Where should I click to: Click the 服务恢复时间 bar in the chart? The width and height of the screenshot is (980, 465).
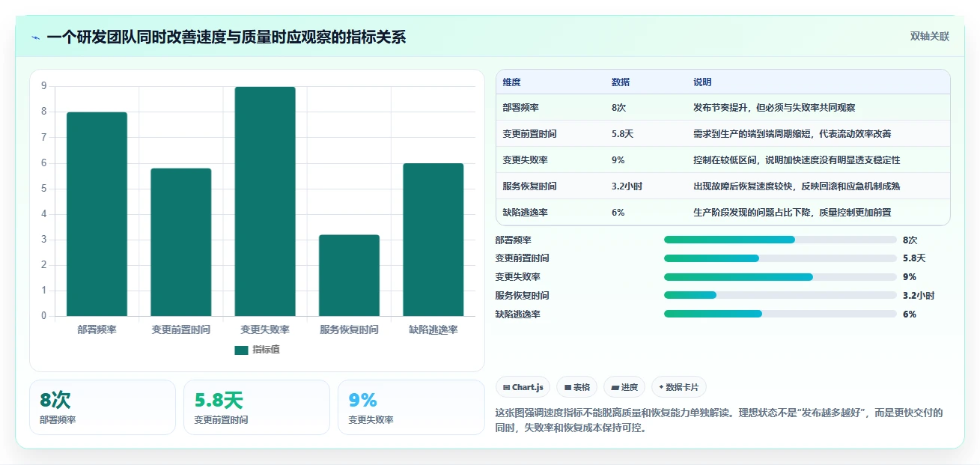pos(349,276)
